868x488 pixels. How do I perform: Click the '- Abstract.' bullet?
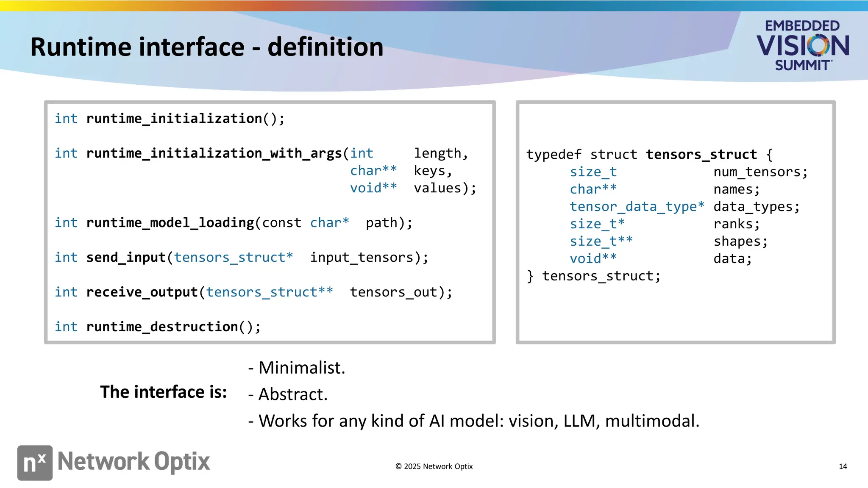[288, 394]
